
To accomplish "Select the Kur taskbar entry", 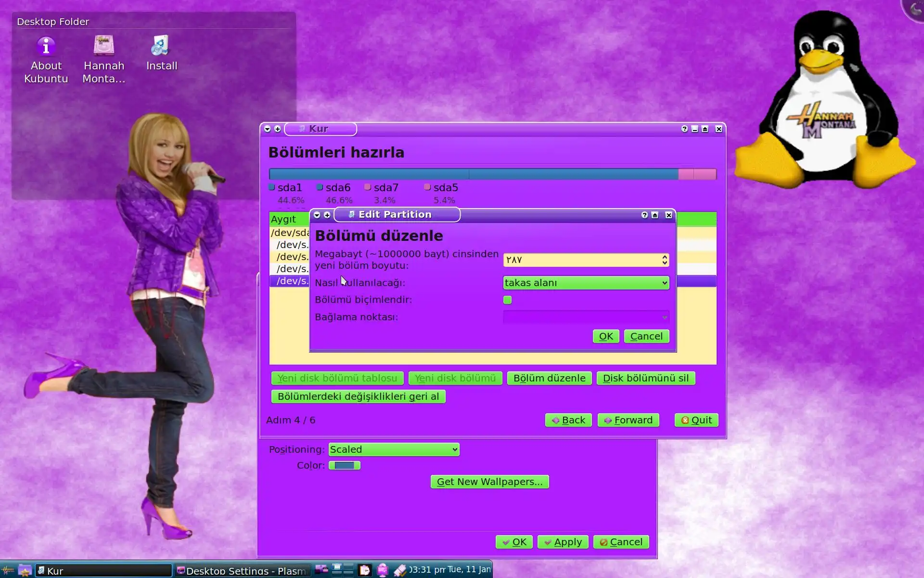I will pos(103,570).
